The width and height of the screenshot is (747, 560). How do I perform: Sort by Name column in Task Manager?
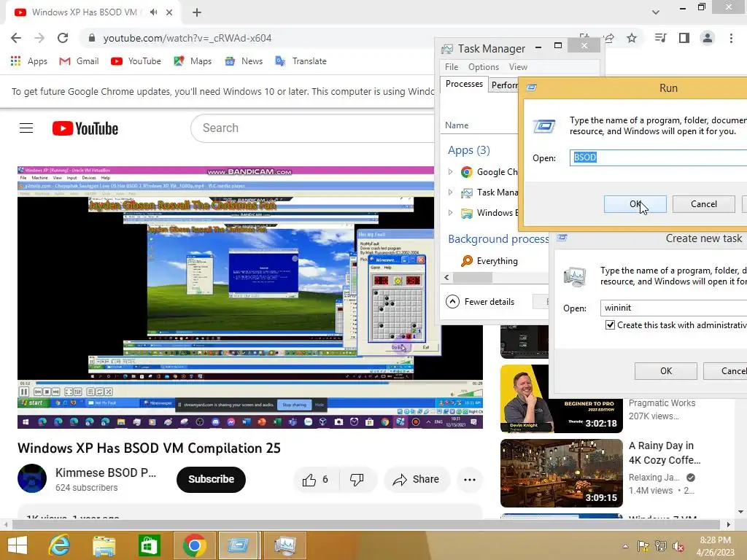[457, 125]
